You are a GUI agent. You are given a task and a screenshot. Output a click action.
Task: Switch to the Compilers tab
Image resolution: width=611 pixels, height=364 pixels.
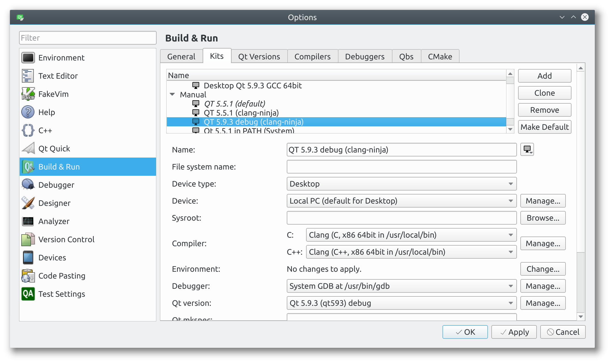312,56
